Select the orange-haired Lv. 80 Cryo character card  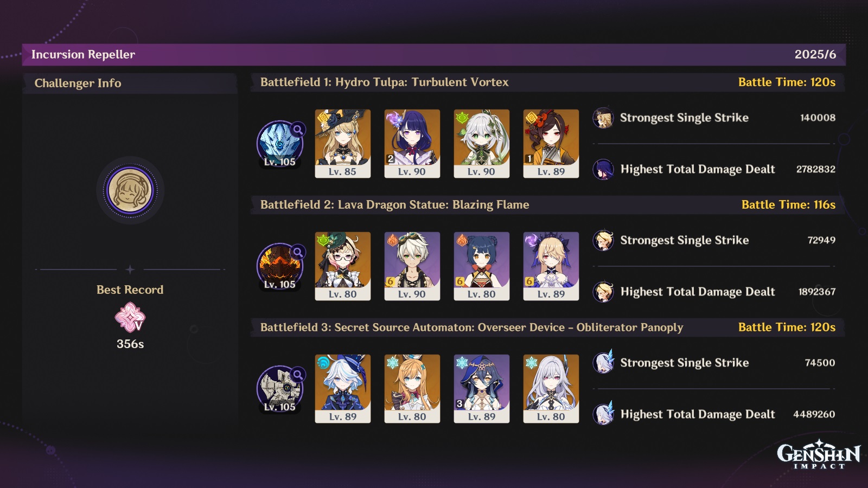(x=412, y=389)
